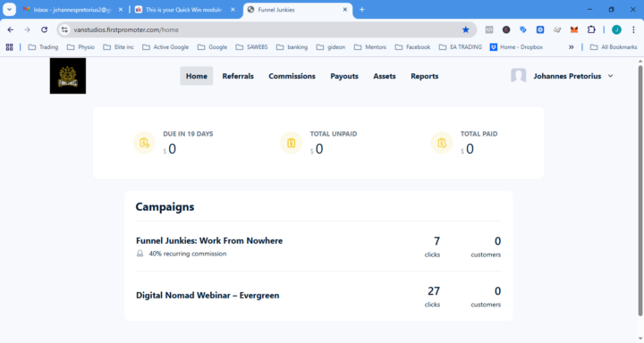Click the page vertical scrollbar
The height and width of the screenshot is (343, 644).
click(640, 191)
